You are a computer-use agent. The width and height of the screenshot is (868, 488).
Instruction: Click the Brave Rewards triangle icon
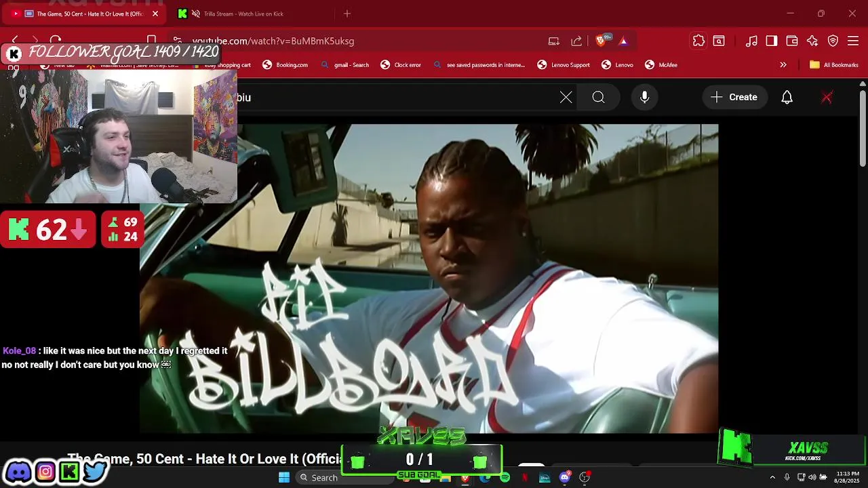pos(623,41)
